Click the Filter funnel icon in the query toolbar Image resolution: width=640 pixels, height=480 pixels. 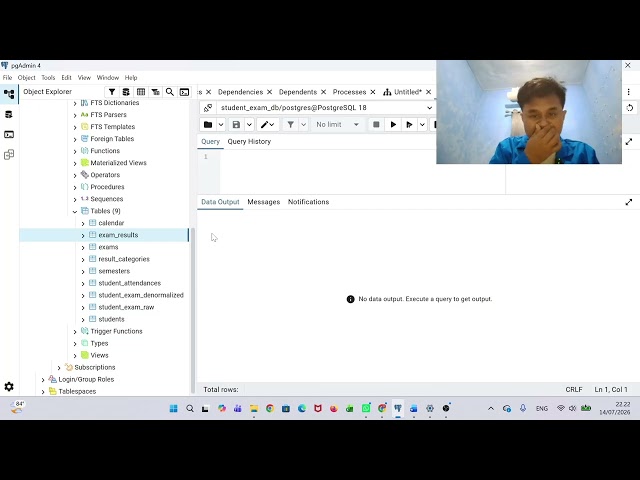point(291,124)
